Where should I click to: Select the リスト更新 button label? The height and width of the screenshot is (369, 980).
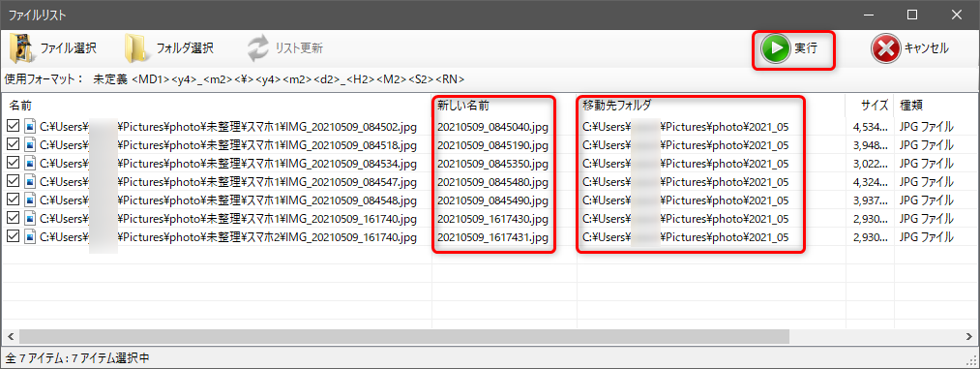pyautogui.click(x=299, y=48)
